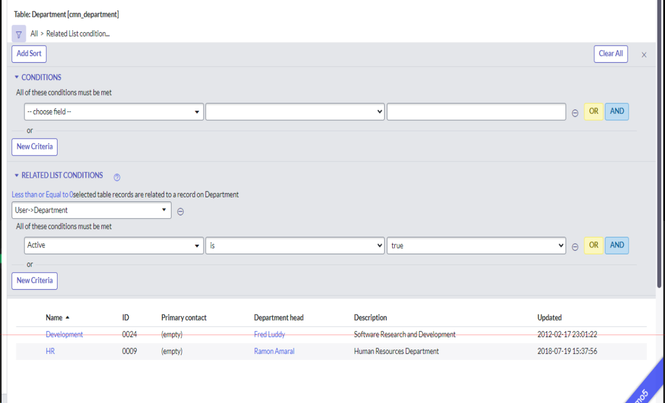Click New Criteria under Related List Conditions
Image resolution: width=665 pixels, height=403 pixels.
(34, 281)
